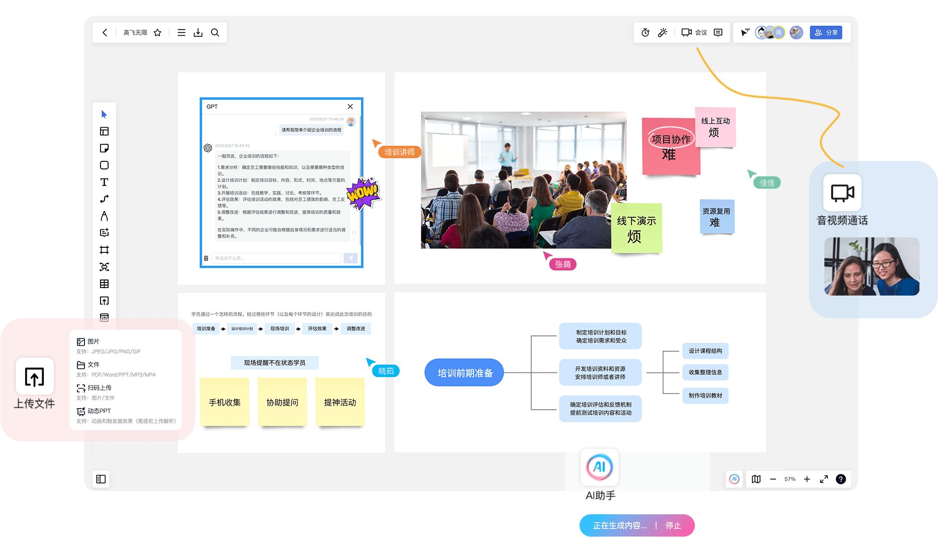
Task: Click the 57% zoom level
Action: (x=790, y=479)
